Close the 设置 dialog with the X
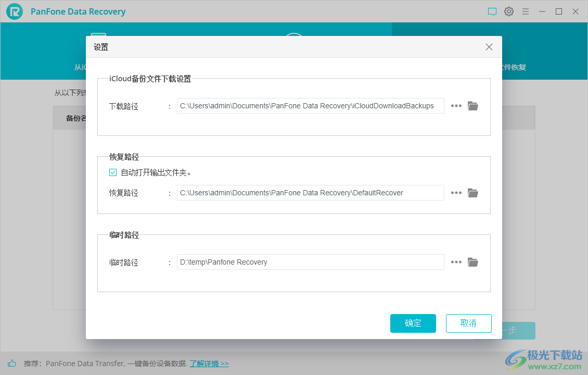Image resolution: width=588 pixels, height=375 pixels. point(489,47)
